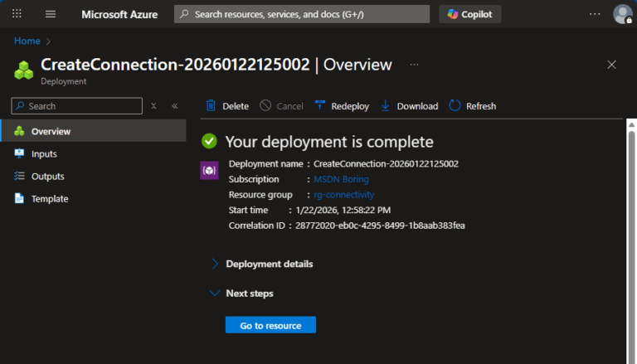Viewport: 637px width, 364px height.
Task: Click the Outputs list icon
Action: pos(19,176)
